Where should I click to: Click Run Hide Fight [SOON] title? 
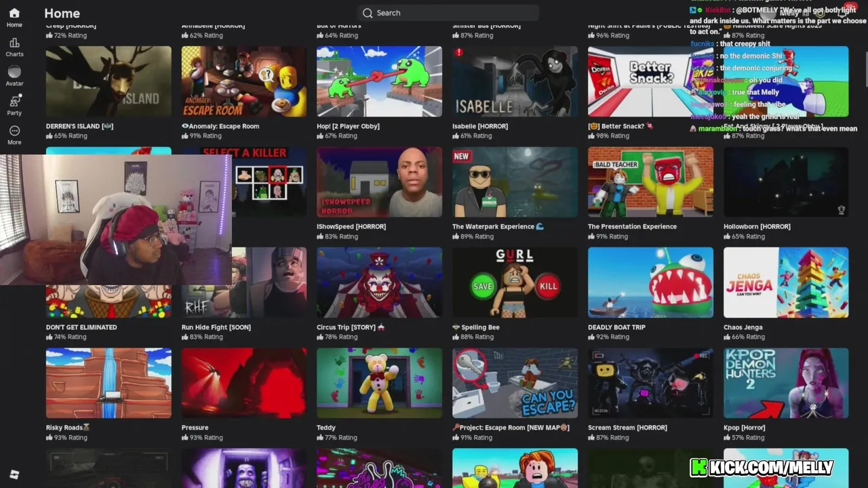[x=216, y=327]
